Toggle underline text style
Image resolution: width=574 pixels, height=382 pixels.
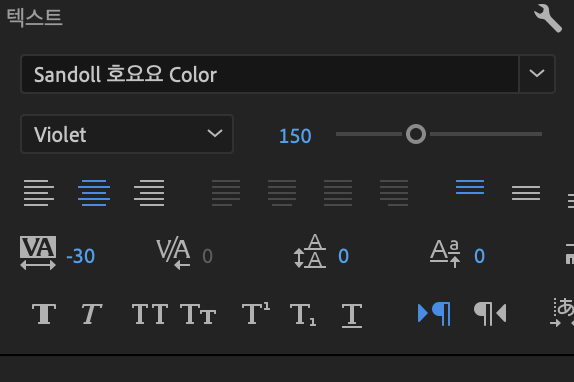coord(352,315)
